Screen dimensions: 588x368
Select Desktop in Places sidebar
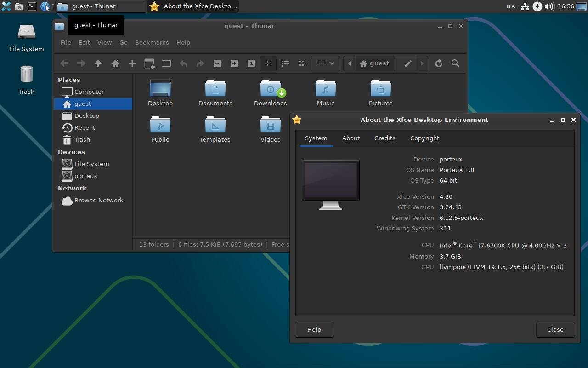click(x=93, y=115)
